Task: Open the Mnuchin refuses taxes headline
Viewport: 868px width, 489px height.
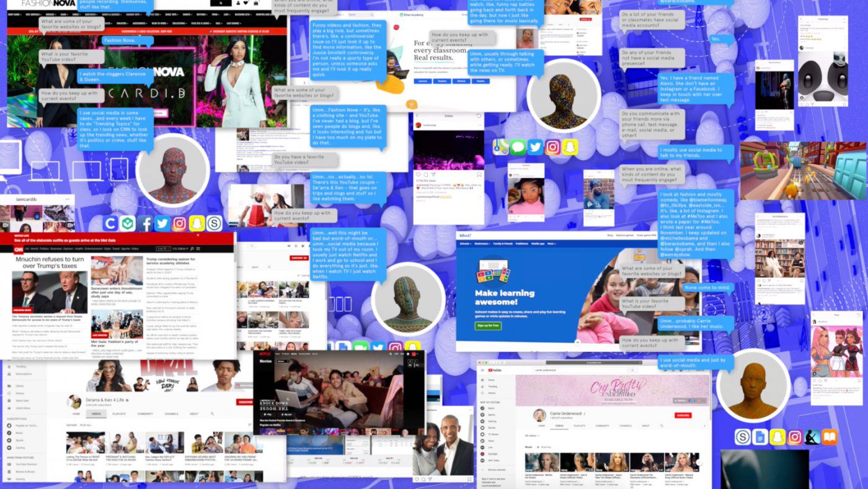Action: pos(49,263)
